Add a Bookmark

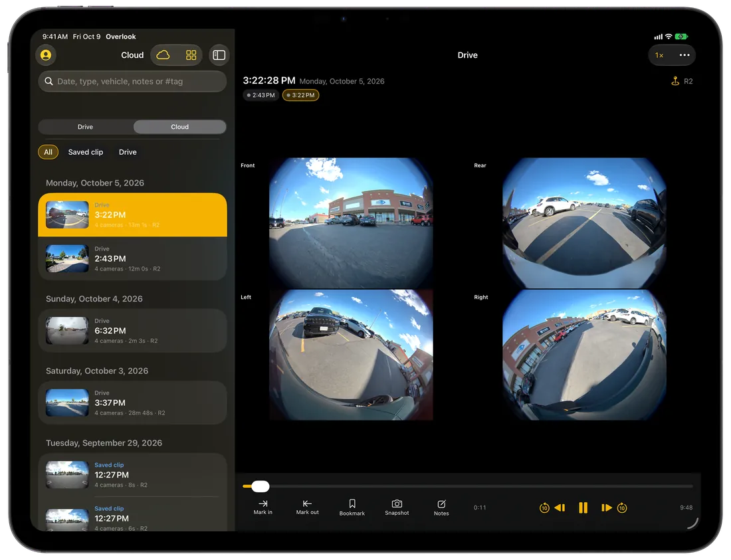click(352, 508)
